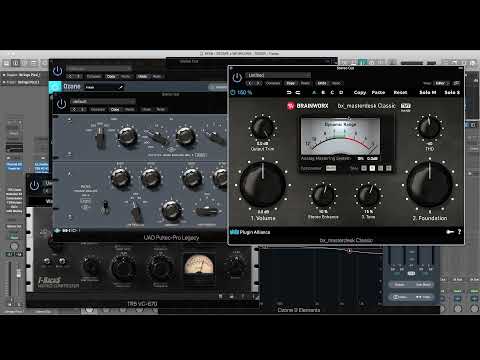Click the UAD logo icon in Pultec footer
Screen dimensions: 480x360
57,230
